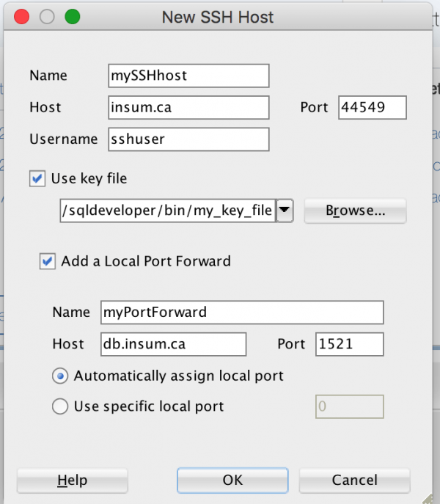Click the Host field containing db.insum.ca
The image size is (440, 504).
pyautogui.click(x=174, y=343)
